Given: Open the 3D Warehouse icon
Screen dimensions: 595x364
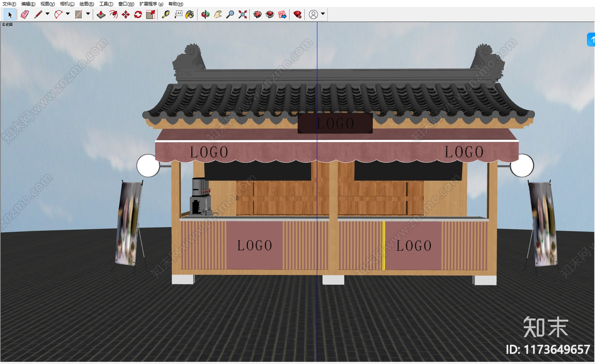Looking at the screenshot, I should click(x=258, y=15).
